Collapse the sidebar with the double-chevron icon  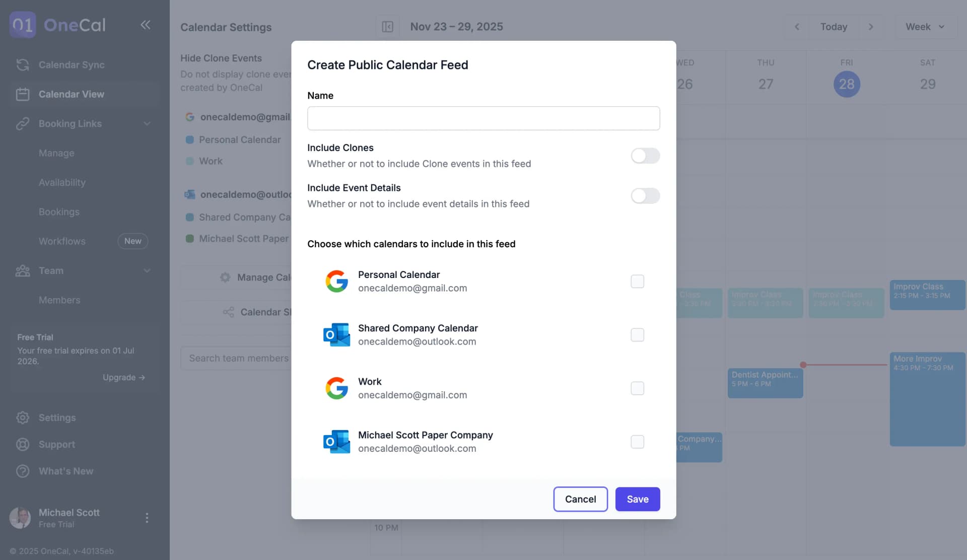146,25
